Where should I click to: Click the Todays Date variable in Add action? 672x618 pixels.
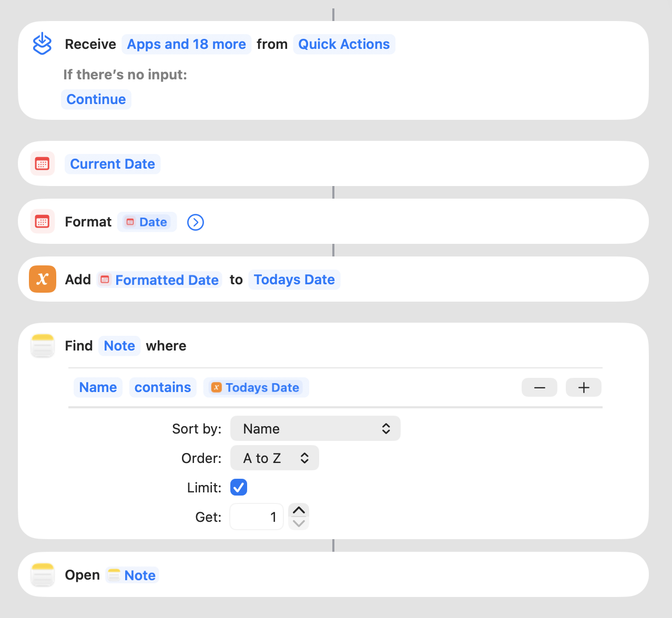pos(294,280)
